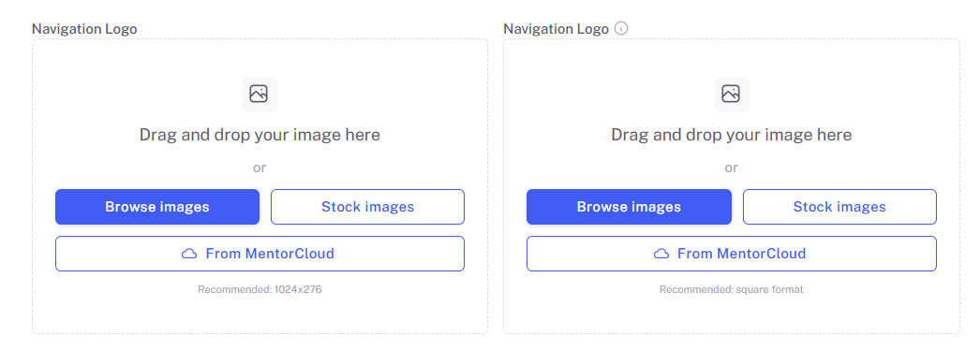Browse images for the square format logo
Screen dimensions: 980x351
tap(629, 207)
